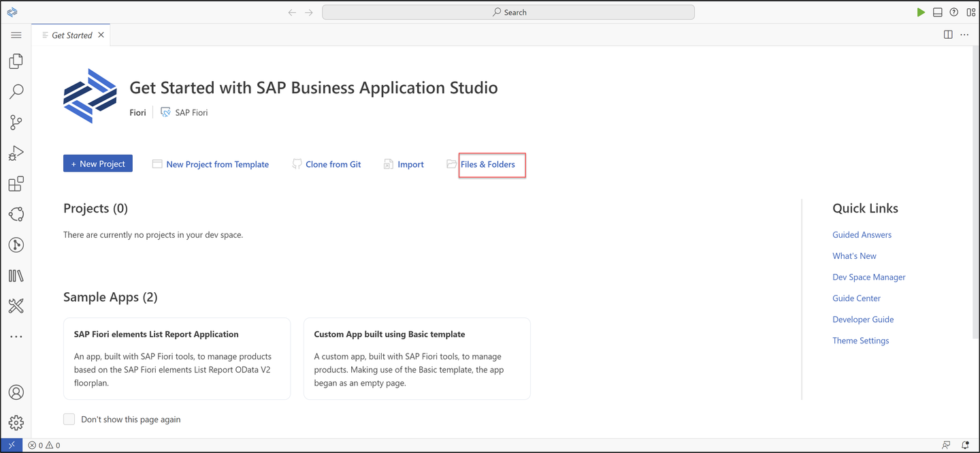Click the top Search command field
The image size is (980, 453).
tap(508, 12)
